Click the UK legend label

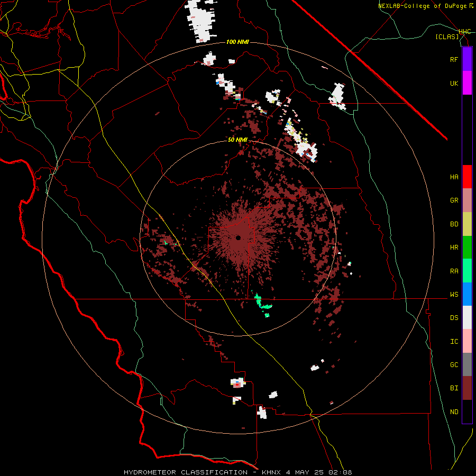coord(454,83)
